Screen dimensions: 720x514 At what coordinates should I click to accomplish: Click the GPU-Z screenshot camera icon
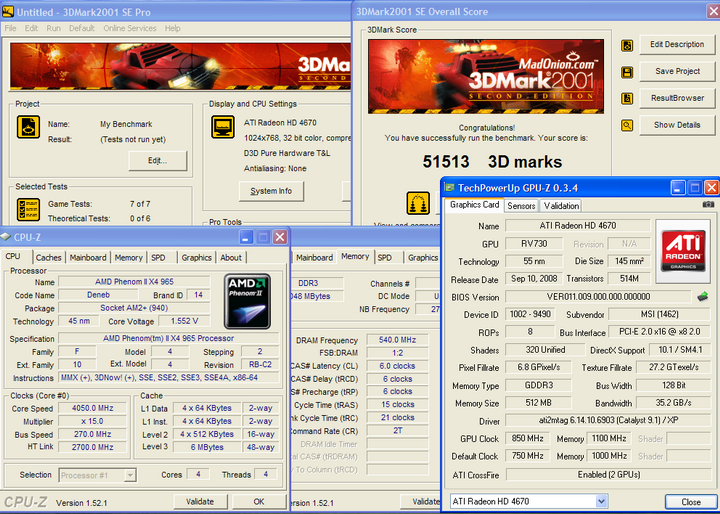709,204
